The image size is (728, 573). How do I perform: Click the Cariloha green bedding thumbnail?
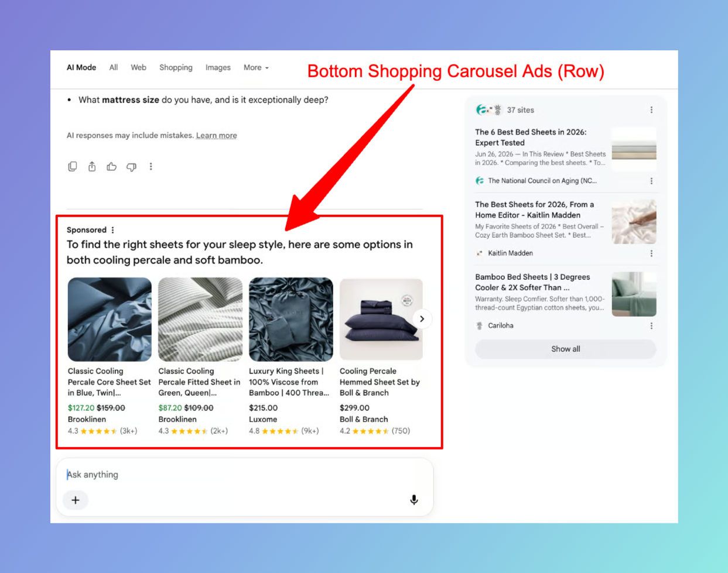(634, 294)
